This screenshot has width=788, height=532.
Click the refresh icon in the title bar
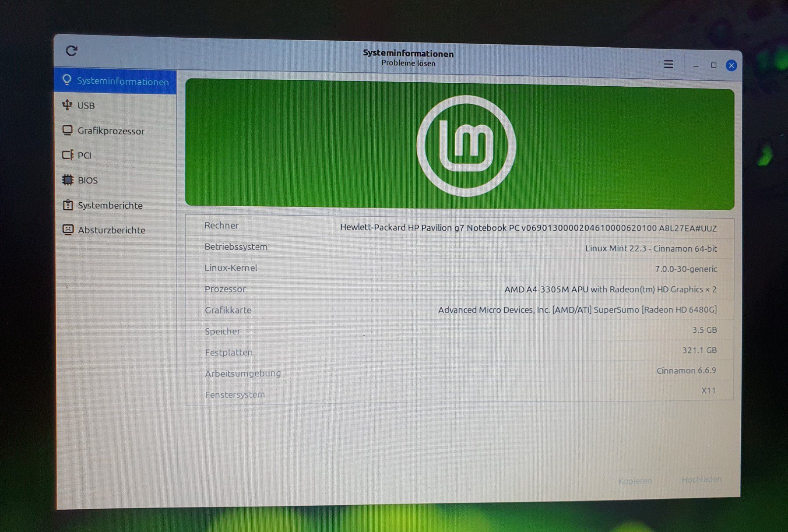click(71, 51)
